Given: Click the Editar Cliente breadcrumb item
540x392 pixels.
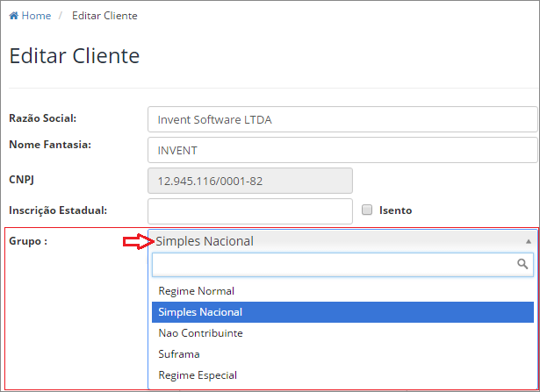Looking at the screenshot, I should [x=104, y=16].
